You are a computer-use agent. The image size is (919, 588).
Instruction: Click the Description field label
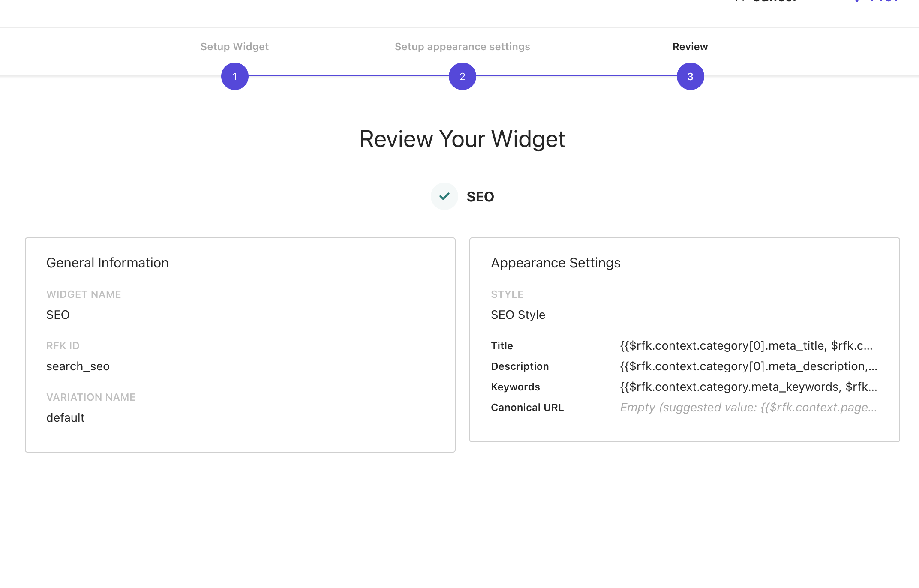[x=520, y=366]
